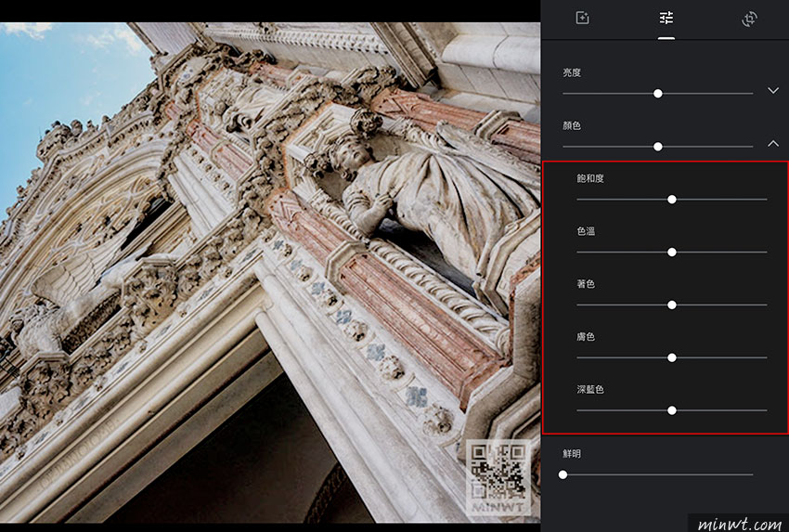This screenshot has width=789, height=532.
Task: Adjust the 顏色 slider handle
Action: (658, 147)
